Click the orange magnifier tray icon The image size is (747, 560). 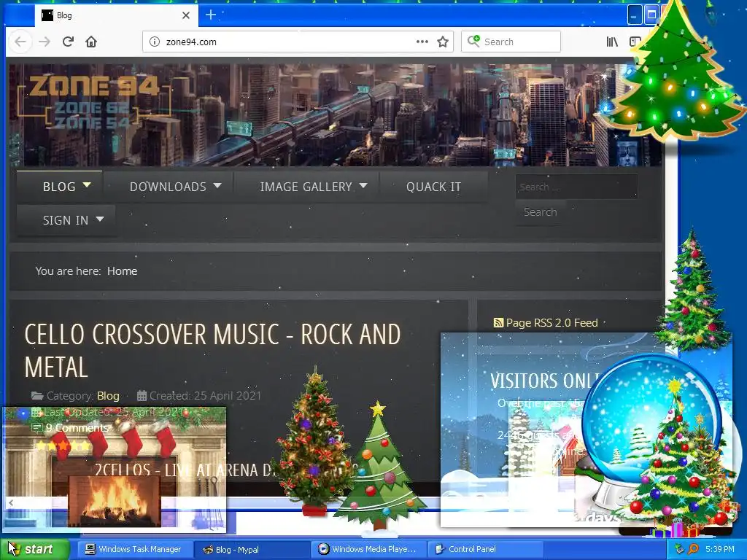pos(693,549)
